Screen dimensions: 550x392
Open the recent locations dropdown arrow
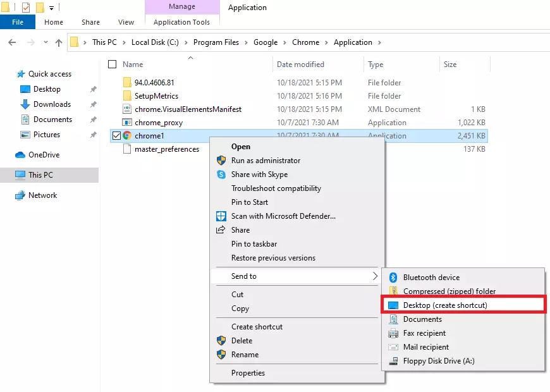click(x=46, y=42)
